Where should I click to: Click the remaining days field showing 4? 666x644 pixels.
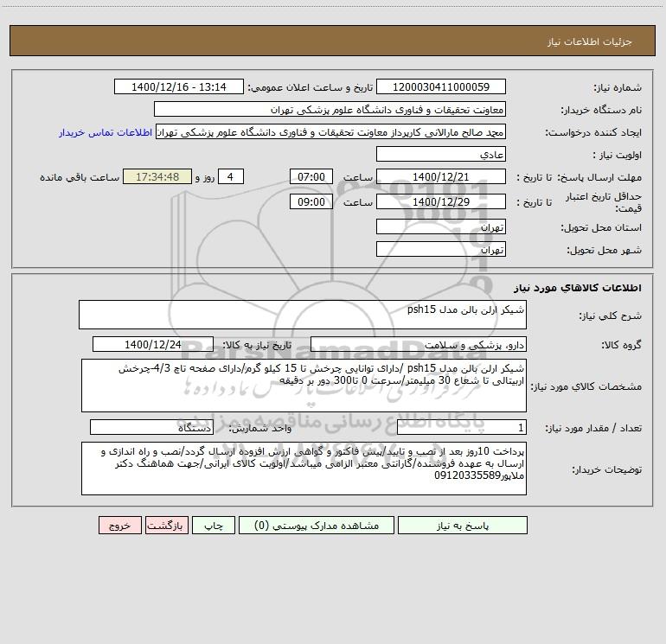tap(231, 176)
